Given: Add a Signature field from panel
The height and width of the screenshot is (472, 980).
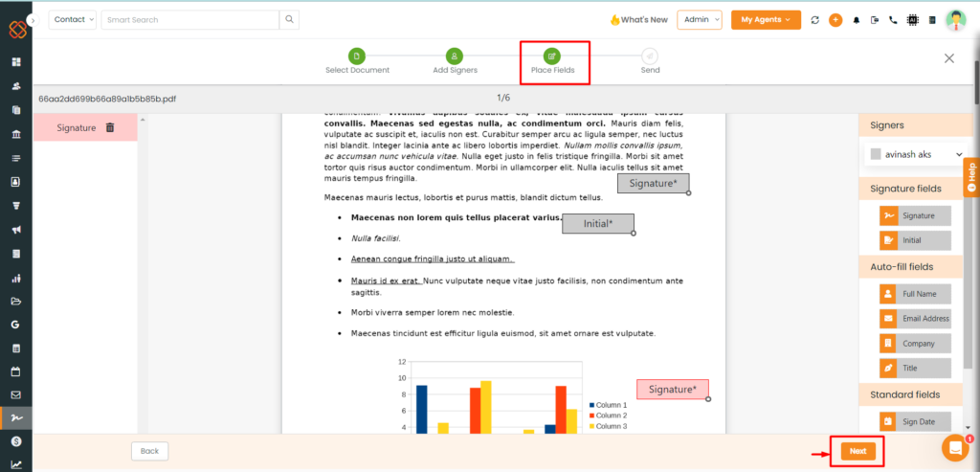Looking at the screenshot, I should (x=915, y=215).
